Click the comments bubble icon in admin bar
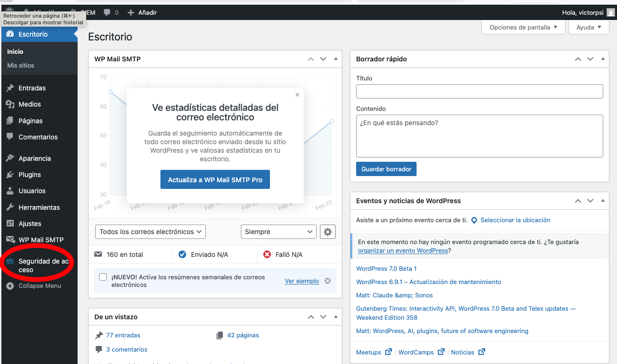The width and height of the screenshot is (617, 364). 107,12
